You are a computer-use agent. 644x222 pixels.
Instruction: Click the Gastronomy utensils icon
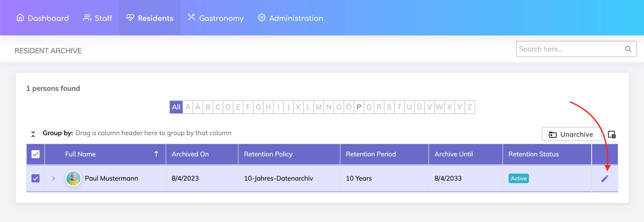(x=192, y=17)
